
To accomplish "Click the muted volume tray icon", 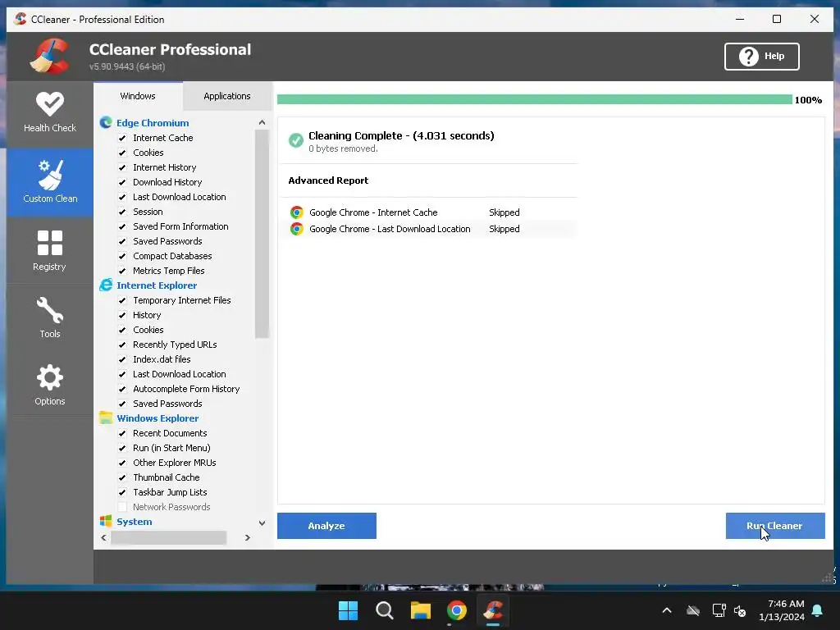I will (x=741, y=610).
